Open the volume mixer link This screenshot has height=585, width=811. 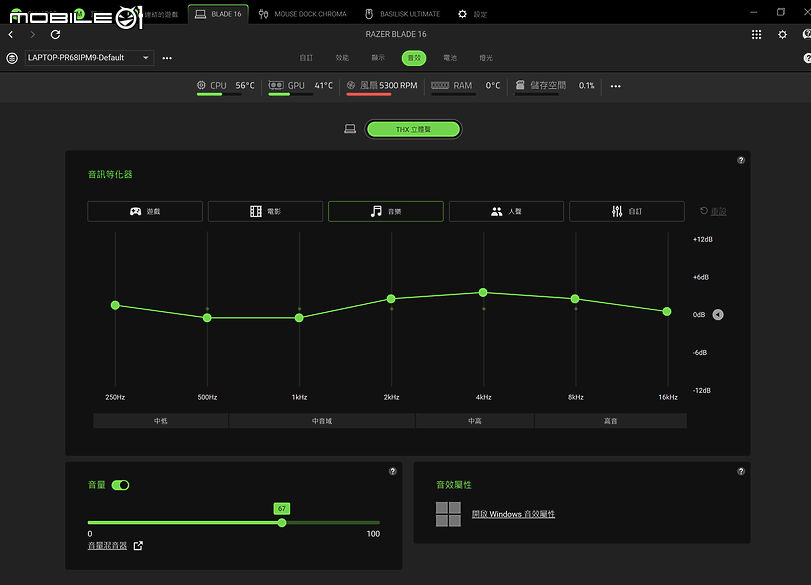(x=107, y=546)
